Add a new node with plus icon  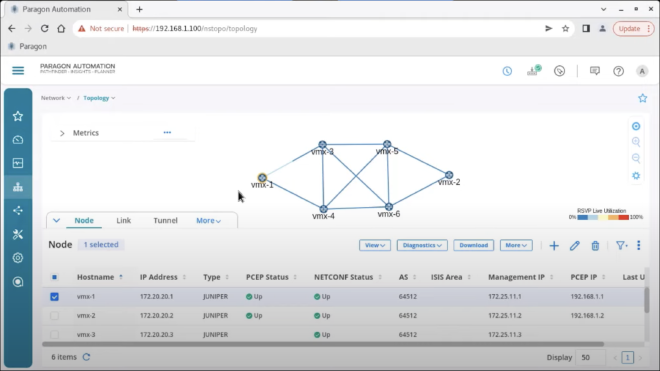point(554,246)
